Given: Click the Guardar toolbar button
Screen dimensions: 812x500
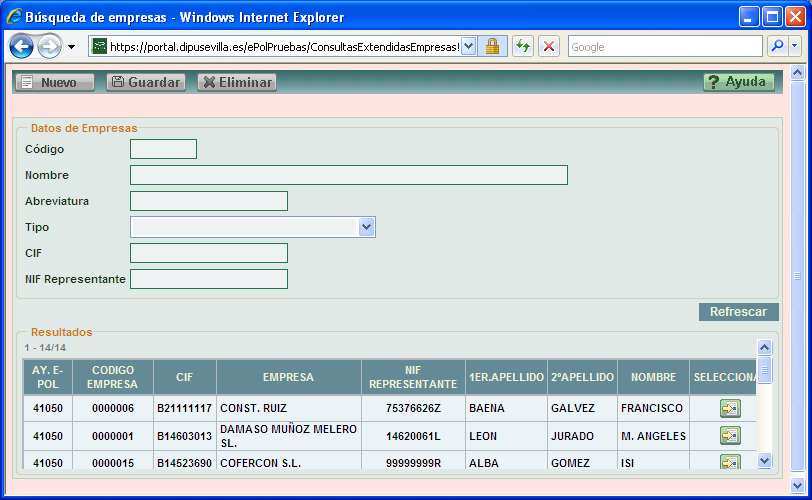Looking at the screenshot, I should 146,82.
